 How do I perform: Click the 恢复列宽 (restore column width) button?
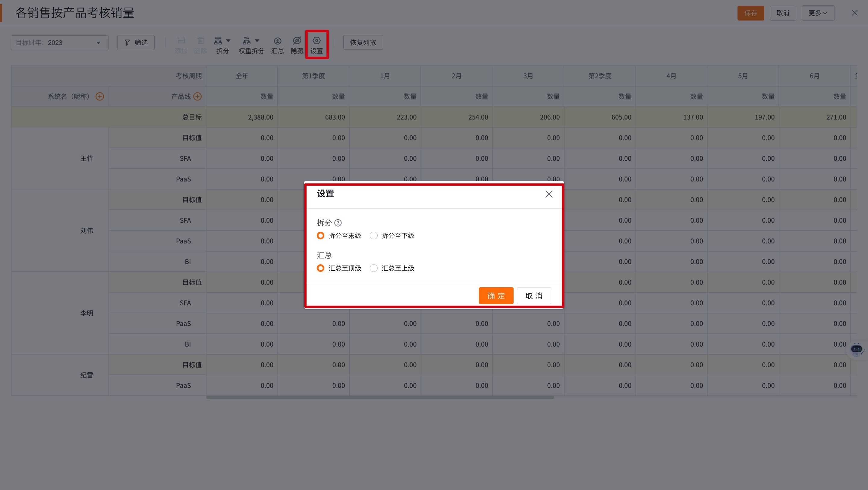(x=363, y=42)
